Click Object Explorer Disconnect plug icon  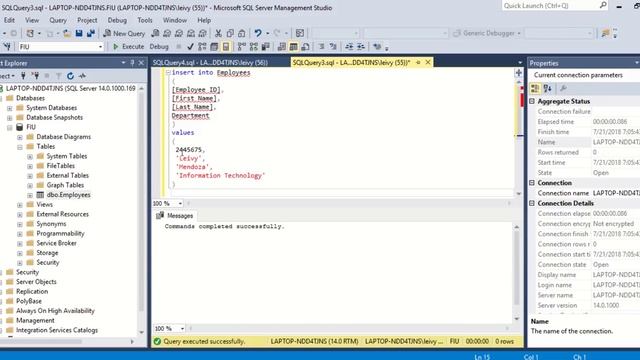click(x=36, y=76)
